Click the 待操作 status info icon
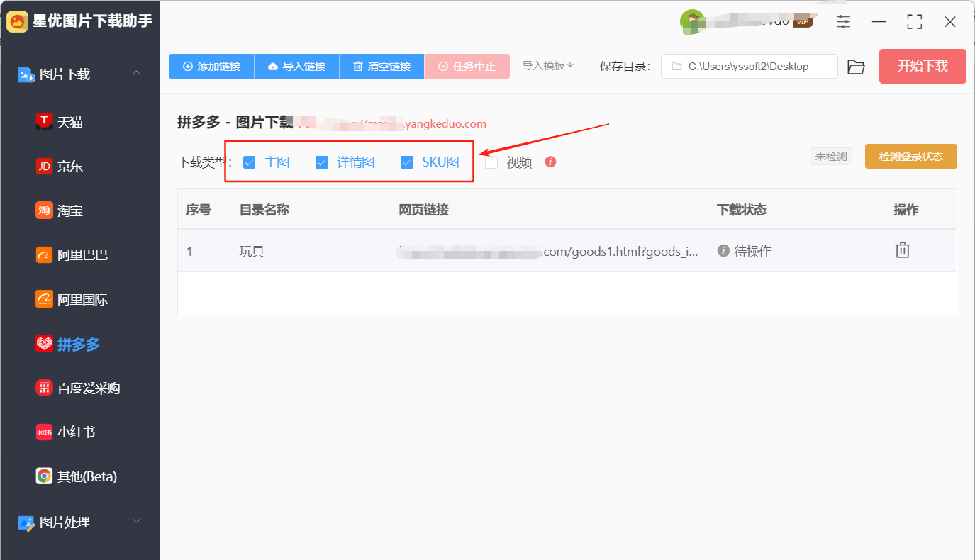 click(x=723, y=251)
